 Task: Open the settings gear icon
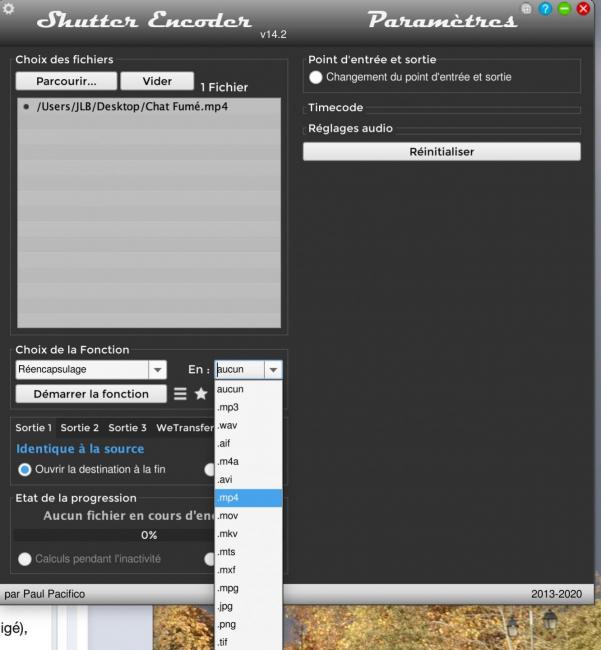(x=11, y=7)
